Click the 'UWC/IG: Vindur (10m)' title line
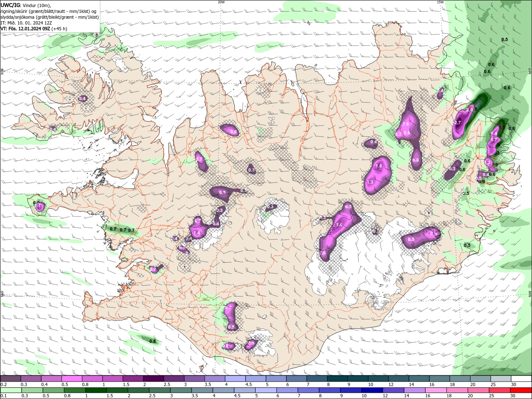Viewport: 532px width, 399px height. tap(25, 5)
